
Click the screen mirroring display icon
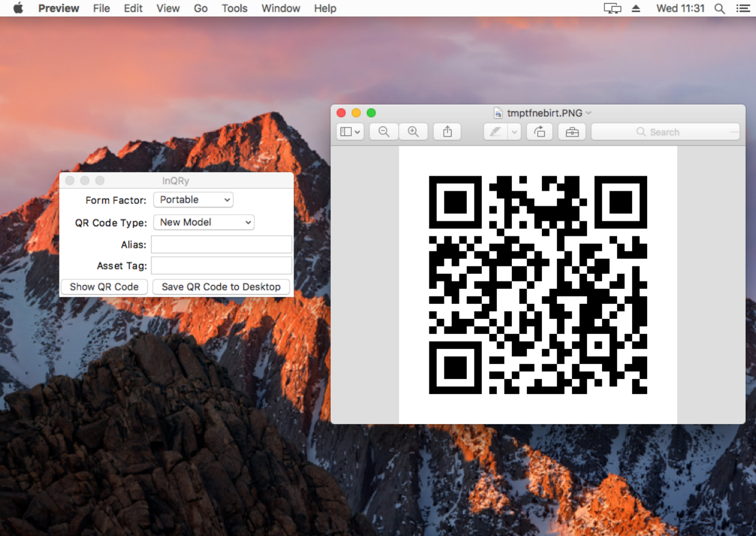(612, 8)
